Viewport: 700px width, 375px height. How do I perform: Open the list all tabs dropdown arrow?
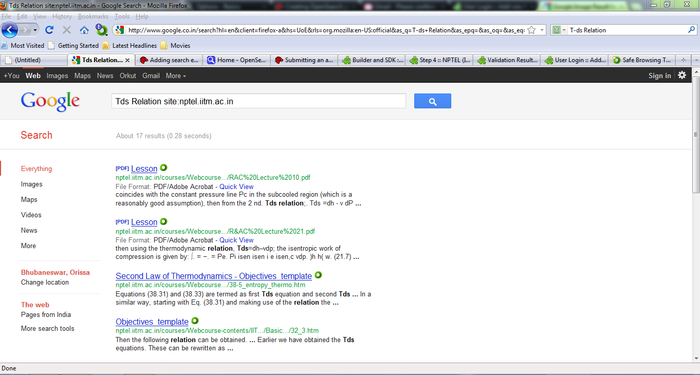click(696, 60)
